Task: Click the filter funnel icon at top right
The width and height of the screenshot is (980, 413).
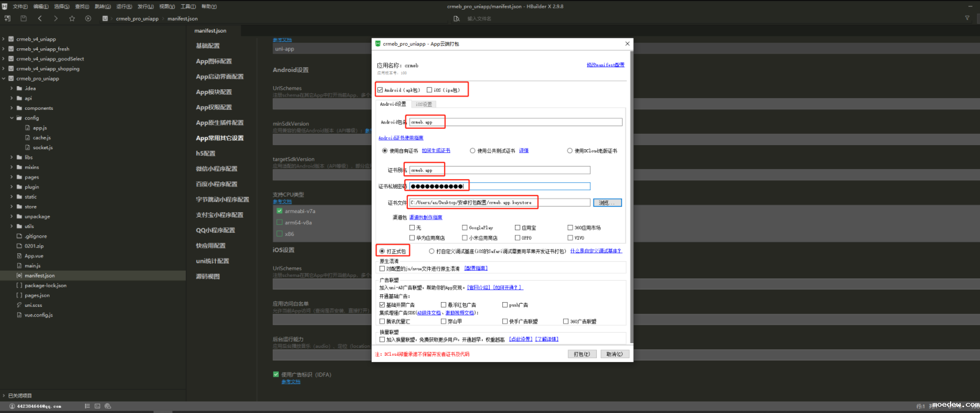Action: (967, 18)
